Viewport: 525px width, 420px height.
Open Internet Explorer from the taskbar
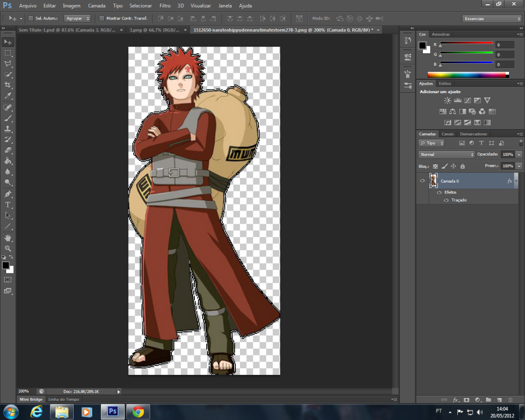point(36,411)
